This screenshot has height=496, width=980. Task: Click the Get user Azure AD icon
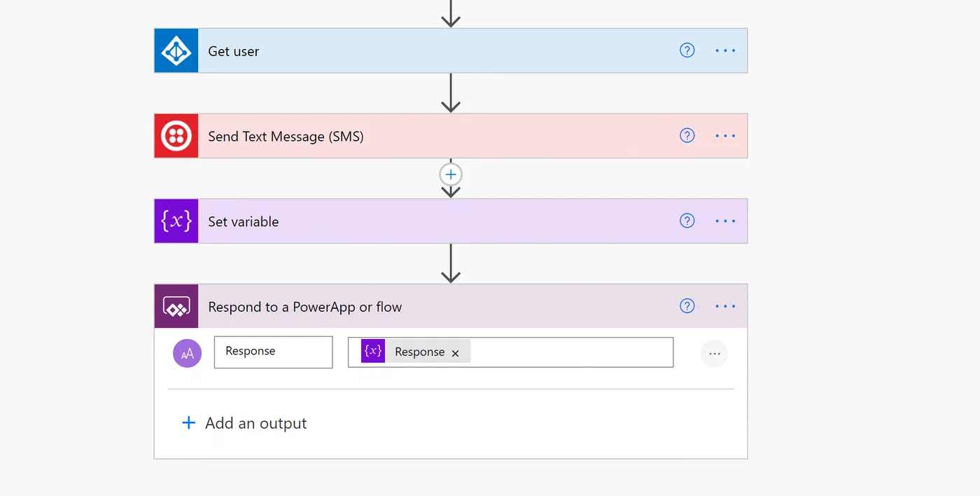click(176, 50)
